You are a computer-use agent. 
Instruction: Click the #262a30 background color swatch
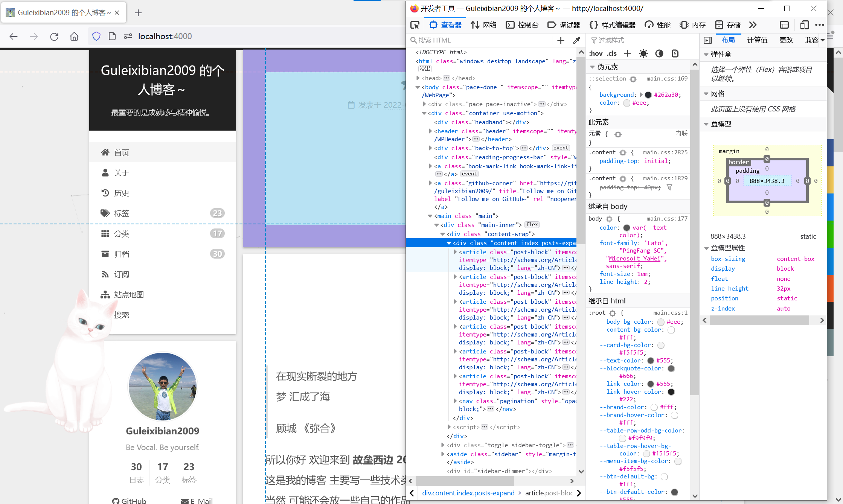[x=648, y=94]
